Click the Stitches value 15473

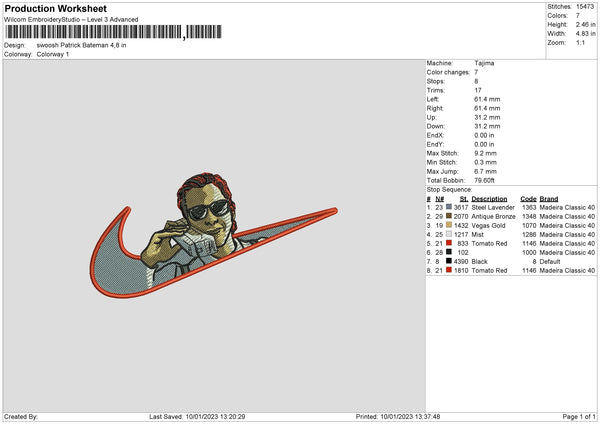(585, 7)
